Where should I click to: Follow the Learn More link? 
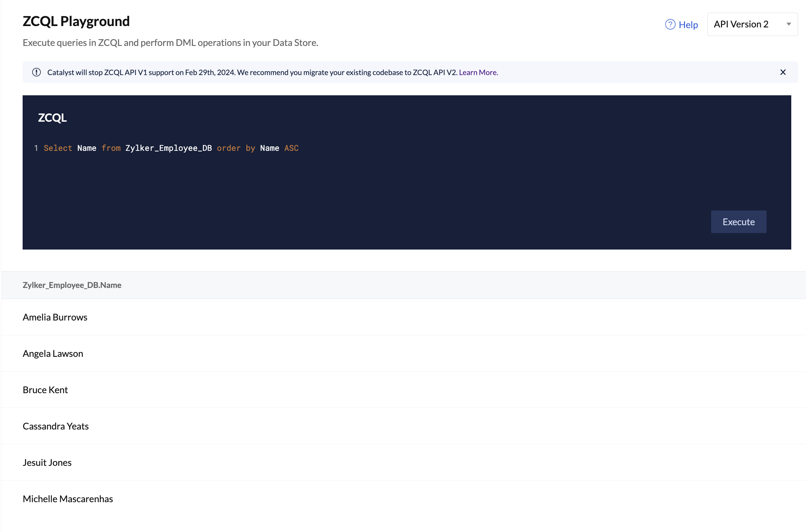[478, 72]
